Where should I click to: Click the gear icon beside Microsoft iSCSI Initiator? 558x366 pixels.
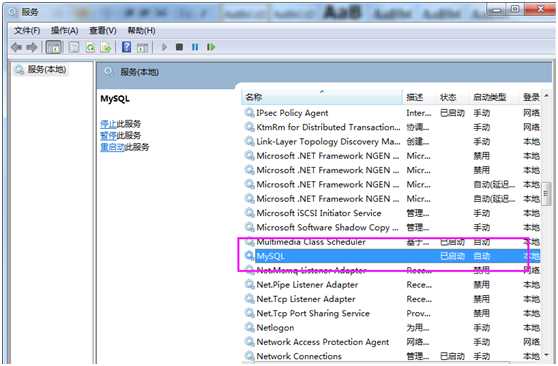coord(249,213)
